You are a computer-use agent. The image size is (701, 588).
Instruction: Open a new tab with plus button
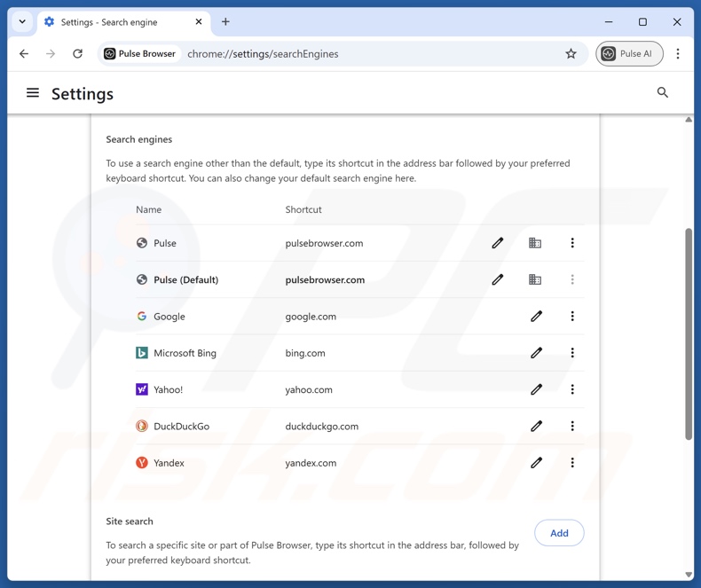coord(225,22)
